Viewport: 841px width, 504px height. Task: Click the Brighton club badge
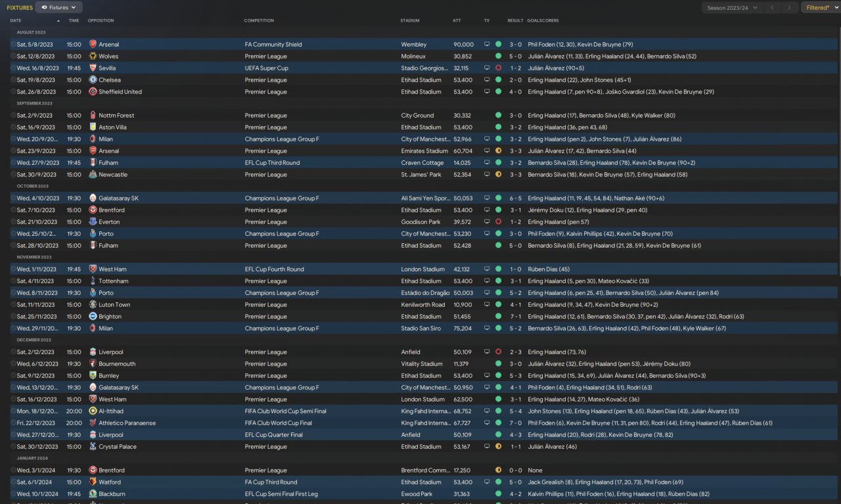click(93, 317)
